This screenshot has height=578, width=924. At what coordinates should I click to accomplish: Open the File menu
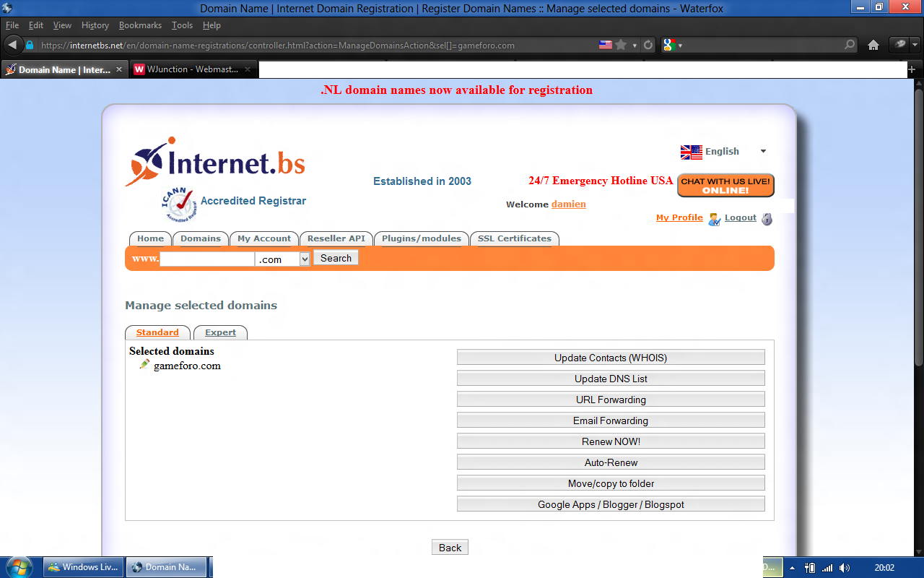[x=12, y=25]
